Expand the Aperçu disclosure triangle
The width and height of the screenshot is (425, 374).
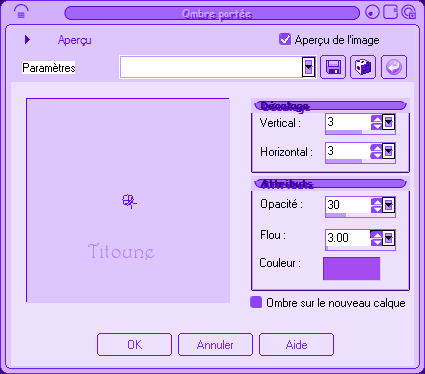[x=27, y=40]
